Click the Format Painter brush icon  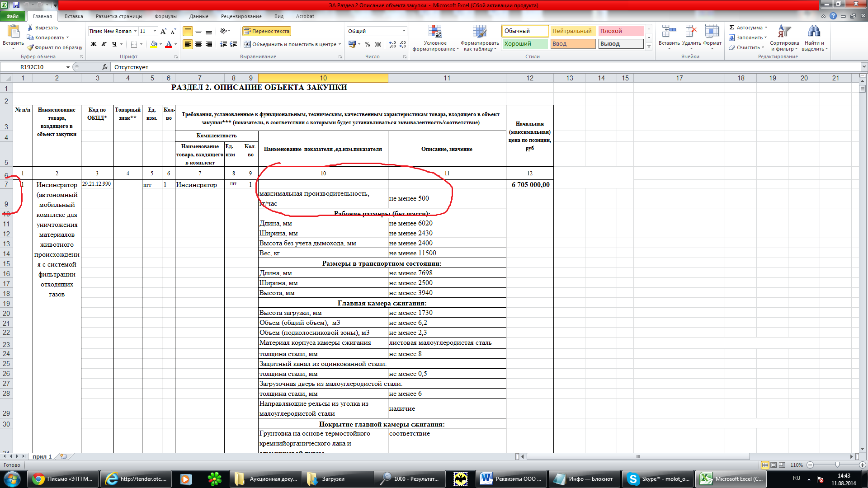pos(30,47)
